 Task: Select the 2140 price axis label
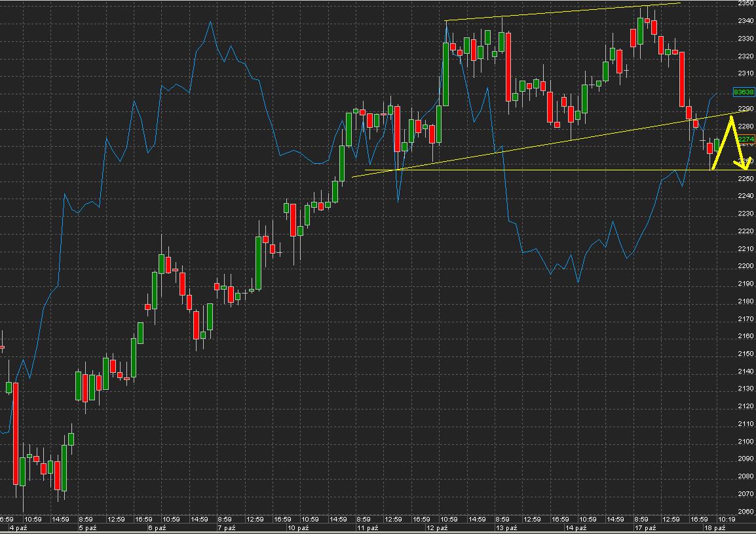tap(746, 371)
